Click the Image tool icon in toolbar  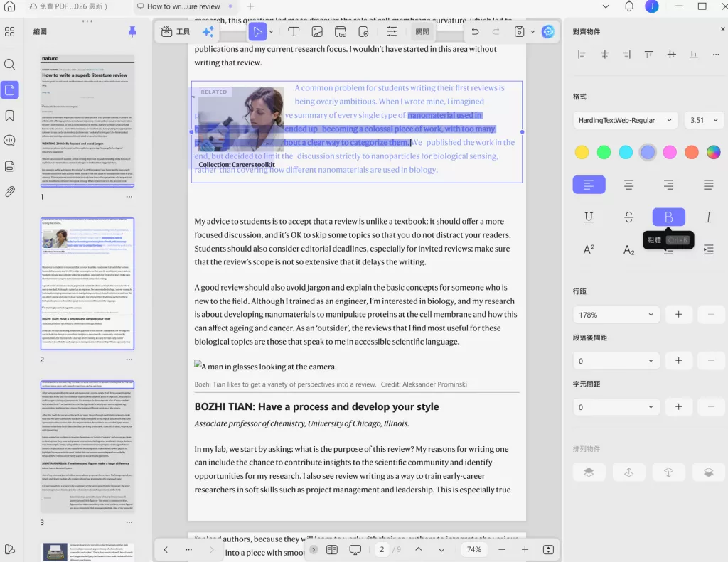(x=317, y=32)
